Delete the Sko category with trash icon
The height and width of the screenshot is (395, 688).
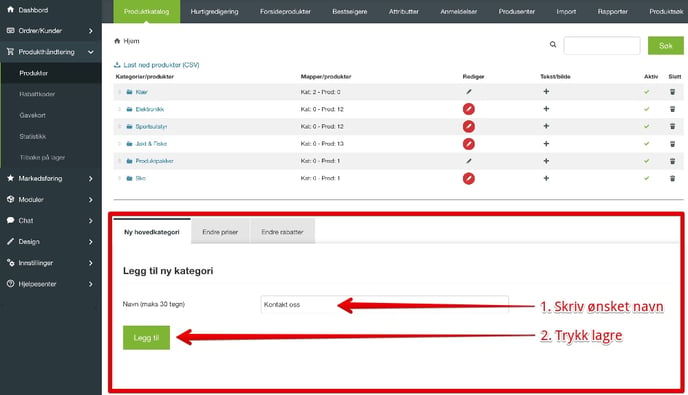tap(672, 178)
